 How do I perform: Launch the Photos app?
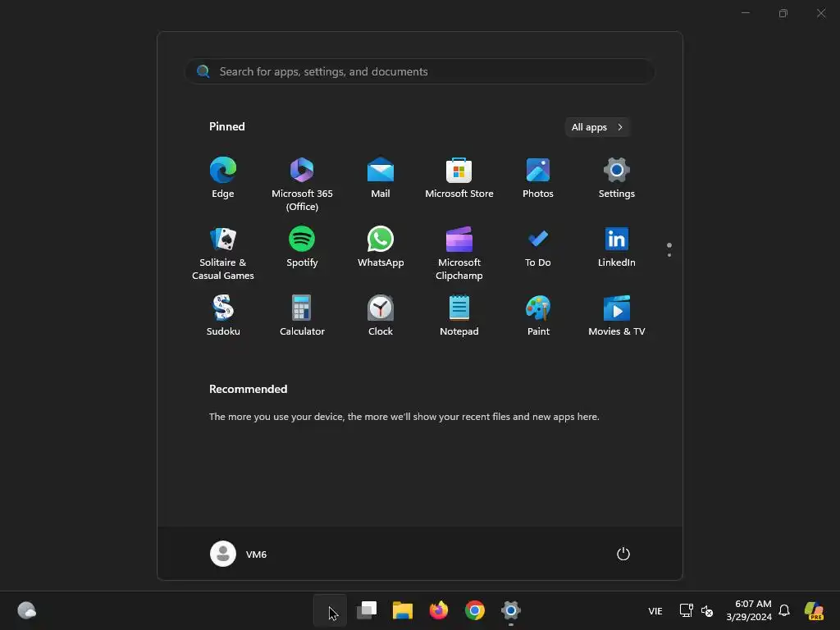pyautogui.click(x=538, y=178)
